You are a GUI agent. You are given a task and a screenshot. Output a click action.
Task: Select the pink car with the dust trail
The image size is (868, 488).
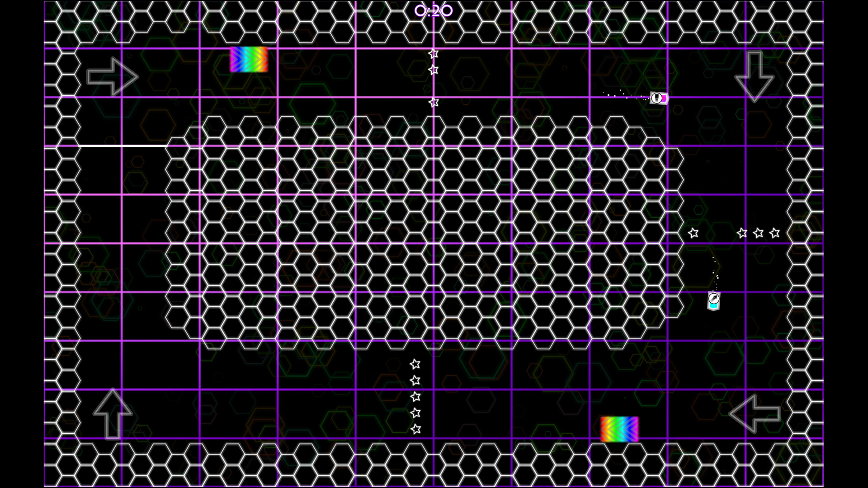click(x=659, y=98)
